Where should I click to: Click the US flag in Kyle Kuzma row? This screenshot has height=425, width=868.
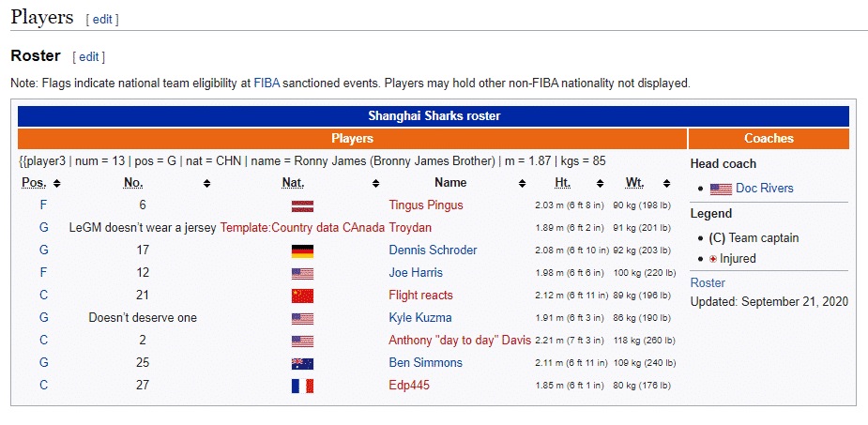302,319
